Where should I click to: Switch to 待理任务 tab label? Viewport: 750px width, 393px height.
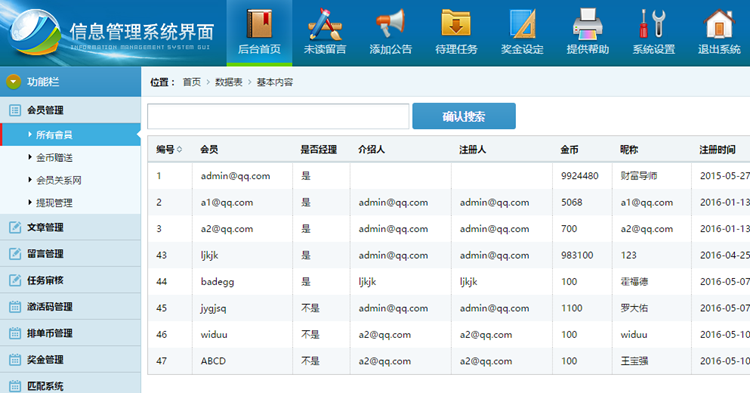(456, 49)
